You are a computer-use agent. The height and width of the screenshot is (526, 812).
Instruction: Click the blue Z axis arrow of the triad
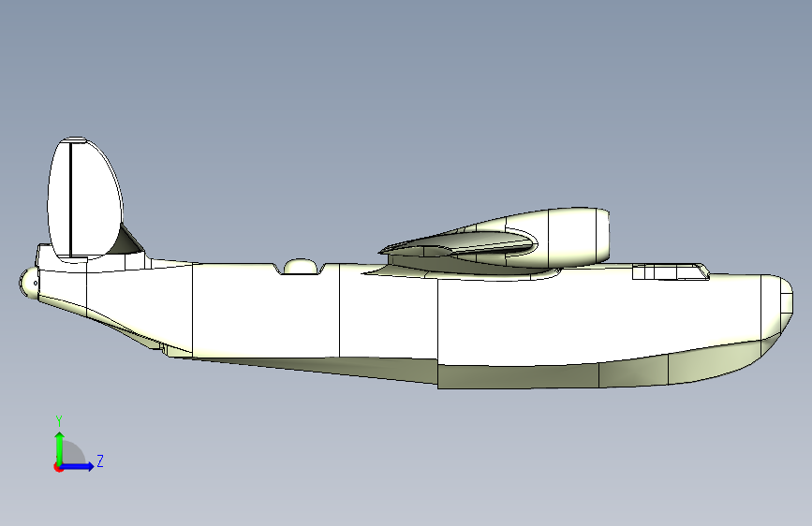pos(78,466)
